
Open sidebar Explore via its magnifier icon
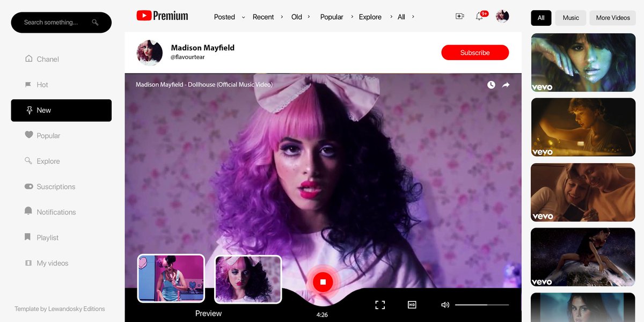pyautogui.click(x=28, y=161)
